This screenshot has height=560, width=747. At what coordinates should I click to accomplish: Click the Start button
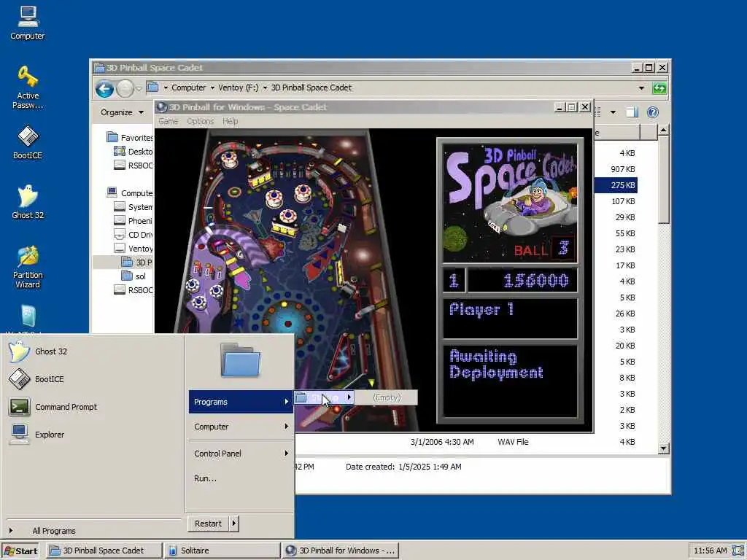(x=20, y=551)
